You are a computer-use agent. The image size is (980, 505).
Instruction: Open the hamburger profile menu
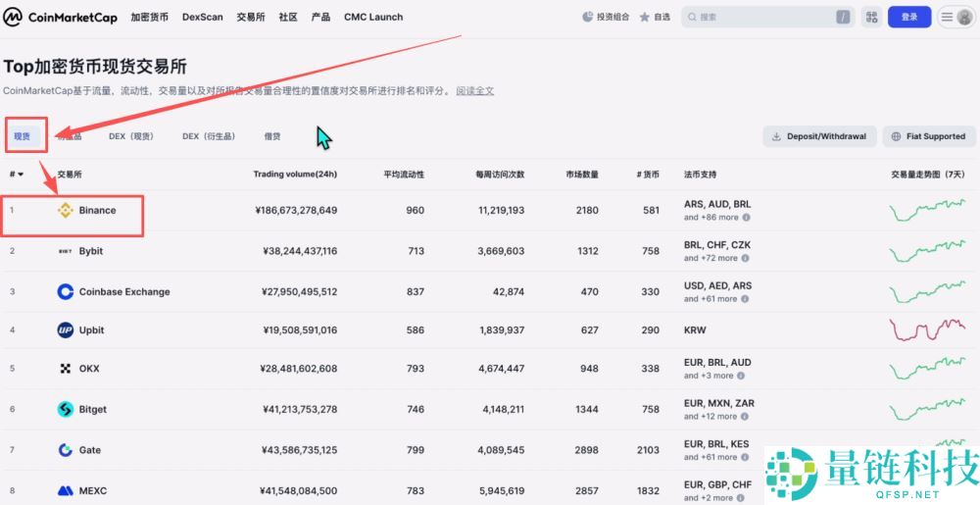(956, 17)
